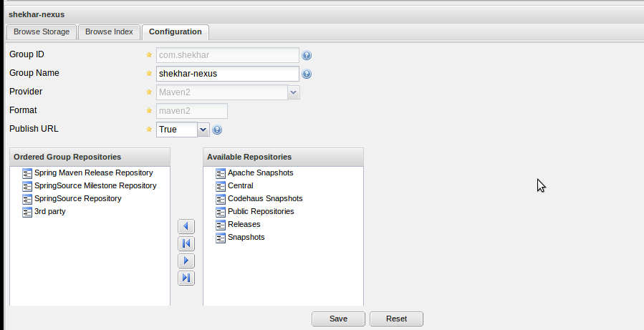Choose Apache Snapshots in Available Repositories
644x330 pixels.
(260, 173)
